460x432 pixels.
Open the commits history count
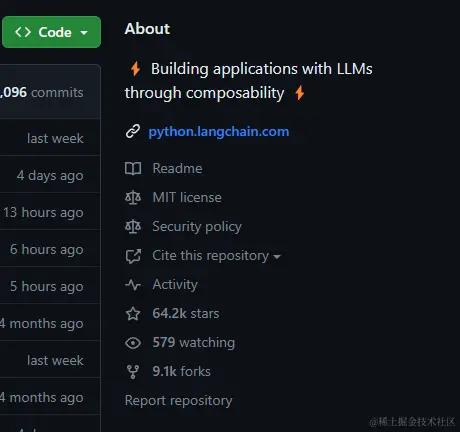click(x=42, y=92)
